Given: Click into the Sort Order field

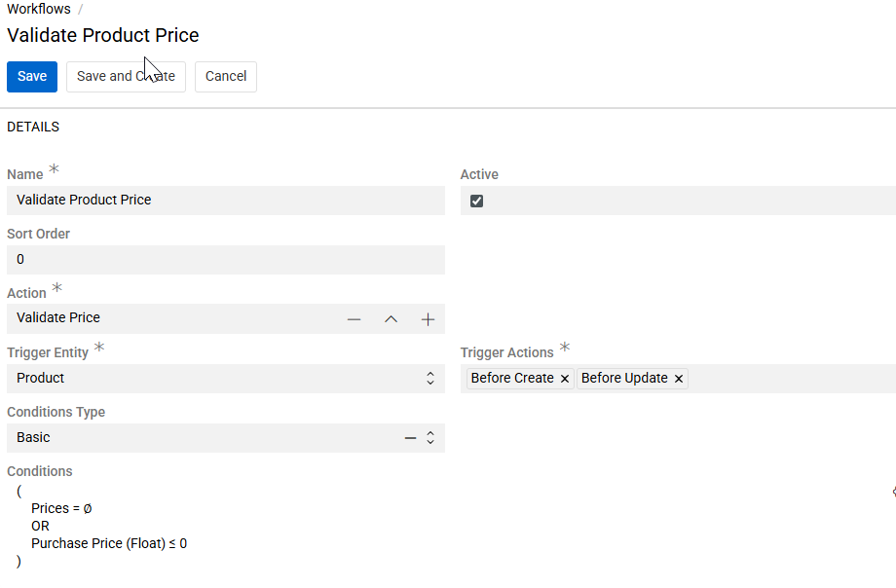Looking at the screenshot, I should click(225, 260).
